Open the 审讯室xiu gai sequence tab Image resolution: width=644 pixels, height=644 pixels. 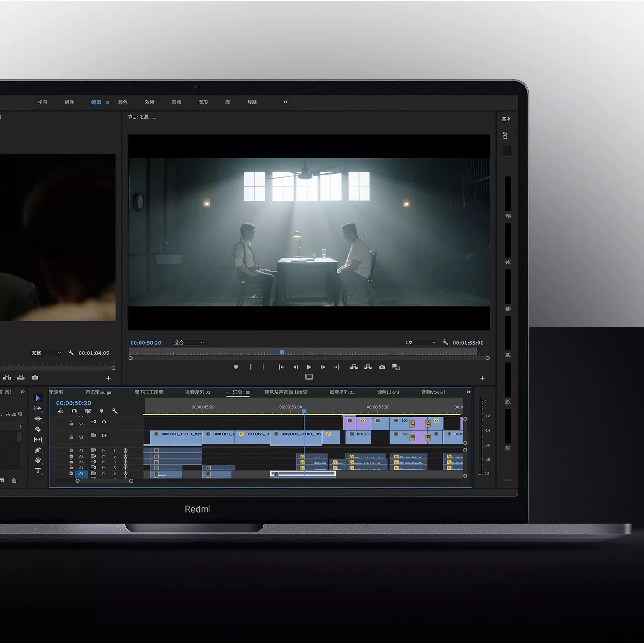[99, 392]
